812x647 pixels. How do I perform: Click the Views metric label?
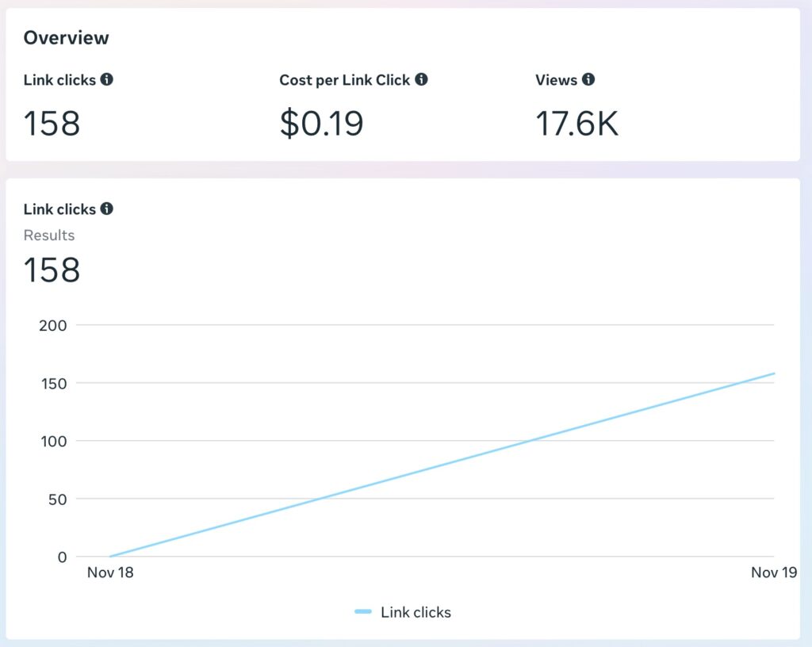click(x=556, y=79)
